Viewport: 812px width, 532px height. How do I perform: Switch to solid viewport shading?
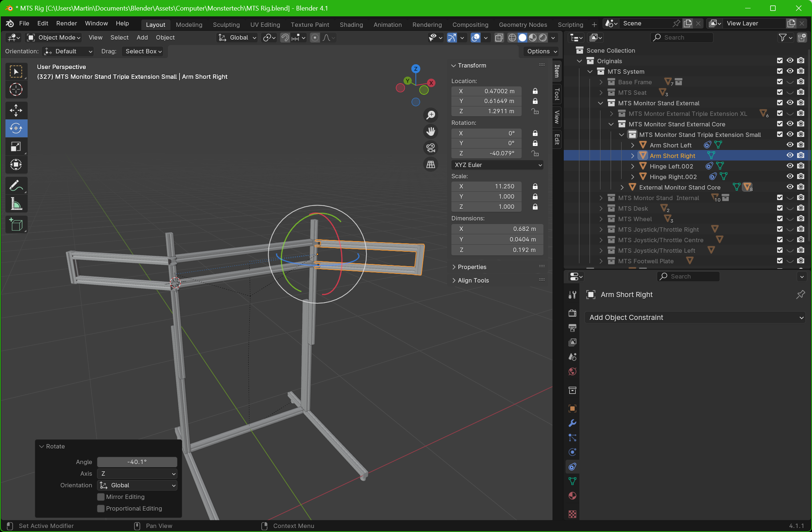(x=522, y=37)
